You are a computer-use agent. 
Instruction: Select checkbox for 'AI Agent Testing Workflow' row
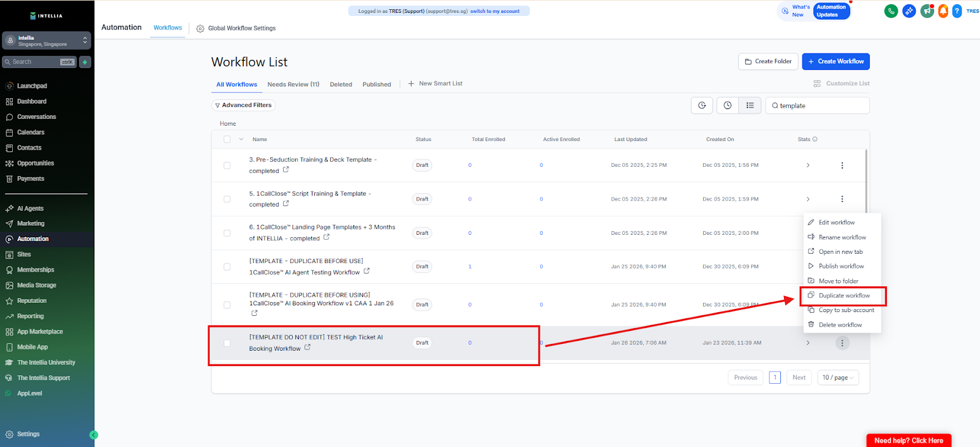[227, 267]
